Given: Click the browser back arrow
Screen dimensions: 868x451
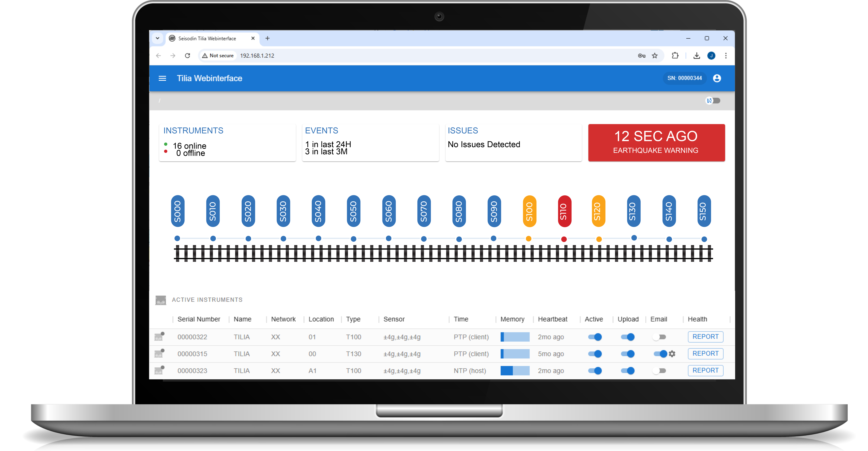Looking at the screenshot, I should pyautogui.click(x=158, y=56).
